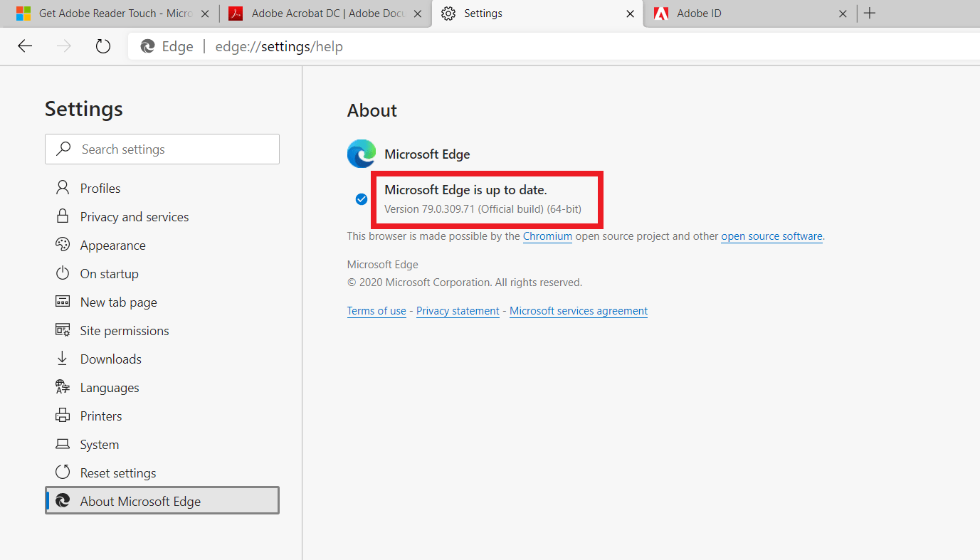Click the Reset settings circular arrow icon

point(63,472)
